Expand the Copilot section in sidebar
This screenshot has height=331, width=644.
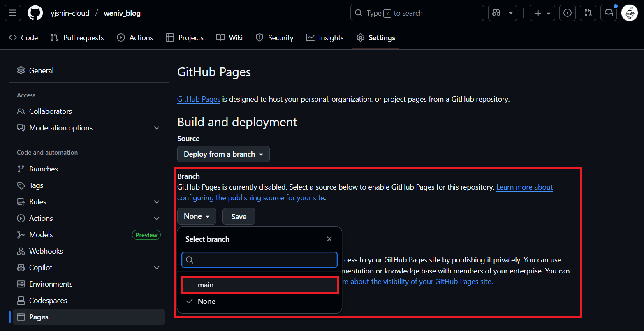89,268
